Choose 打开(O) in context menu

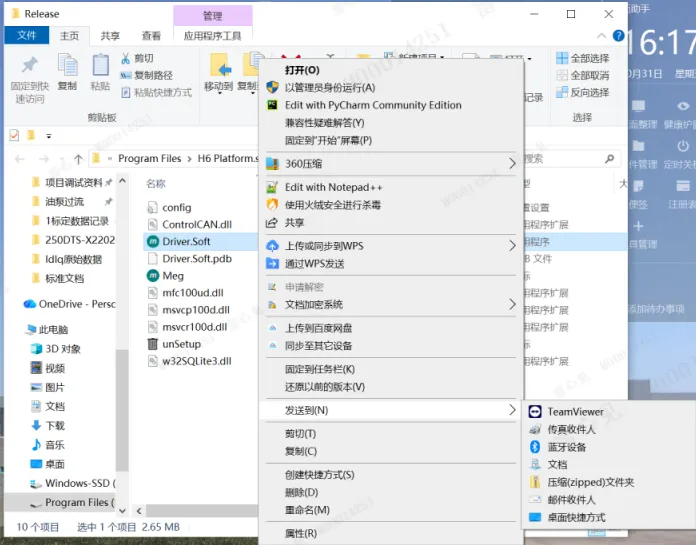click(391, 70)
